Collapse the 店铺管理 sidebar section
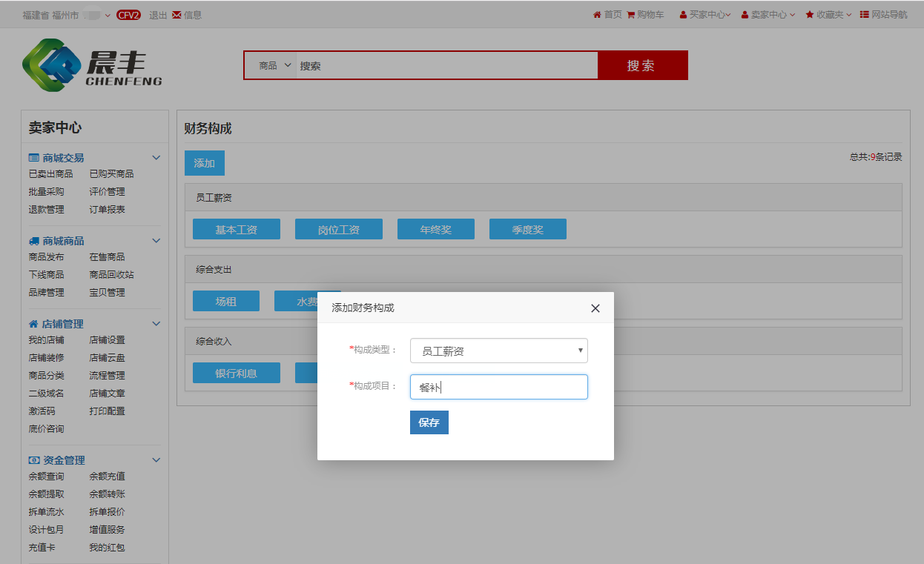 point(156,324)
